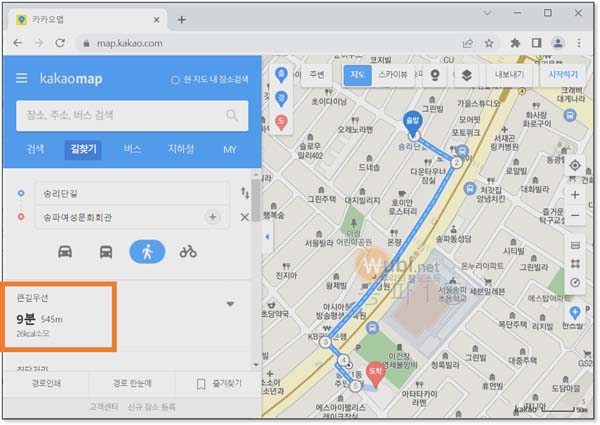The width and height of the screenshot is (600, 425).
Task: Click 경로 한눈에 overview button
Action: coord(132,383)
